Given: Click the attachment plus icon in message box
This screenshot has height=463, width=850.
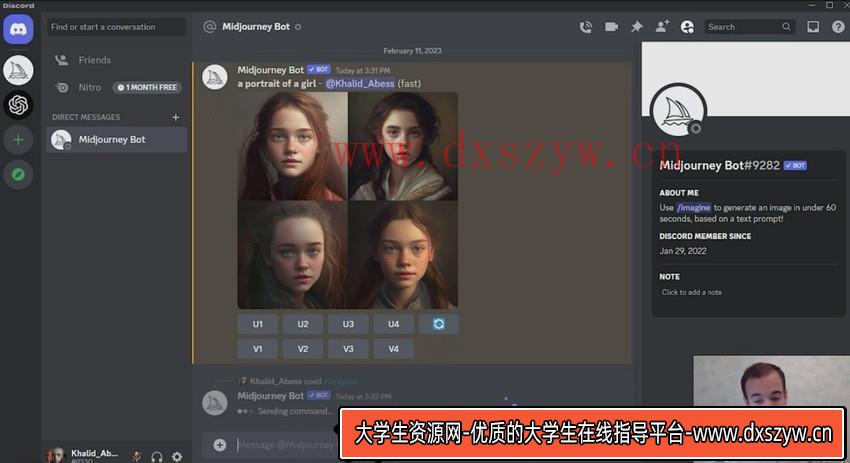Looking at the screenshot, I should (220, 445).
